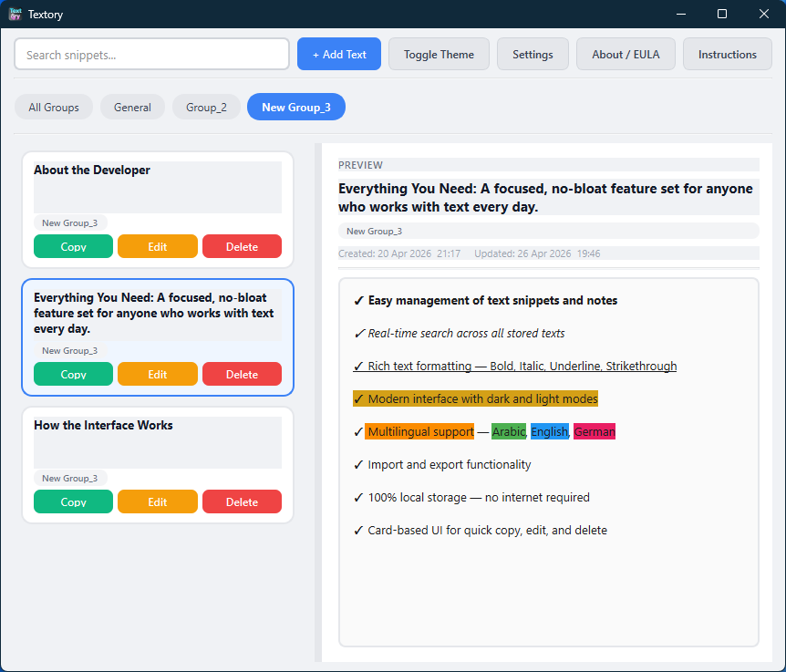786x672 pixels.
Task: Click the blue highlighted 'English' word
Action: pyautogui.click(x=550, y=431)
